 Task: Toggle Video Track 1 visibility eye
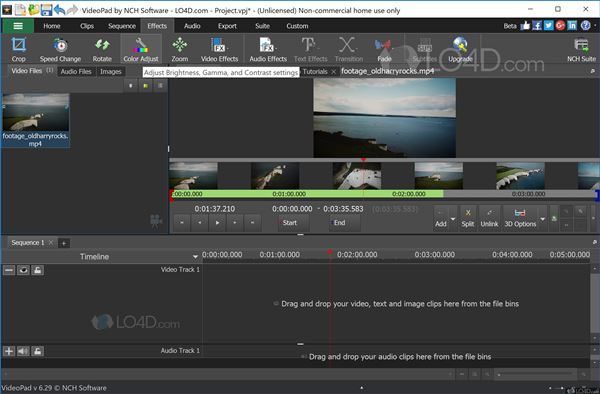(x=23, y=270)
